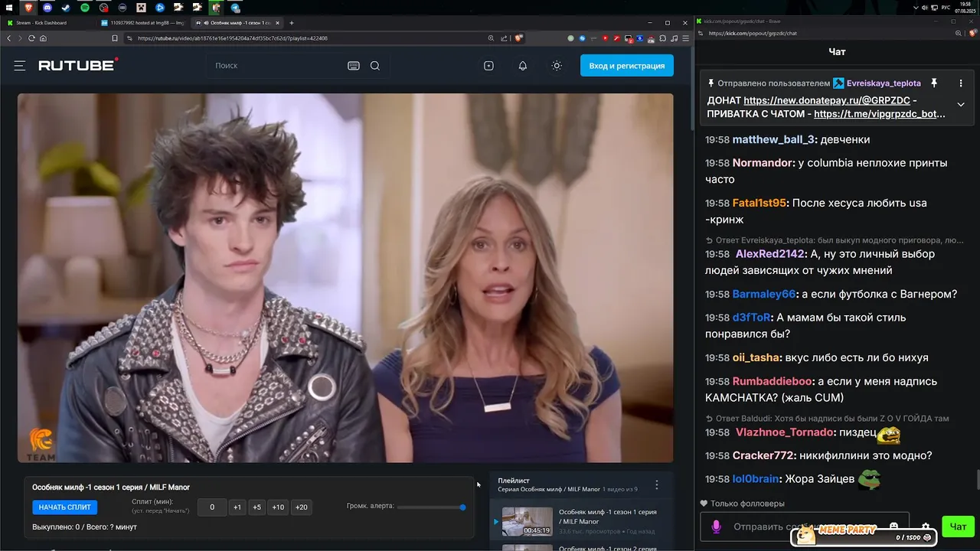This screenshot has width=980, height=551.
Task: Go forward in the Rutube browser window
Action: (20, 38)
